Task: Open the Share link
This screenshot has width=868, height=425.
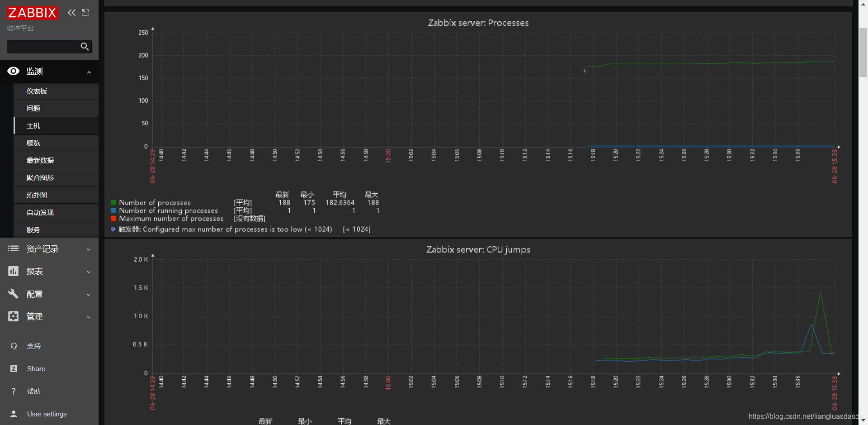Action: (36, 369)
